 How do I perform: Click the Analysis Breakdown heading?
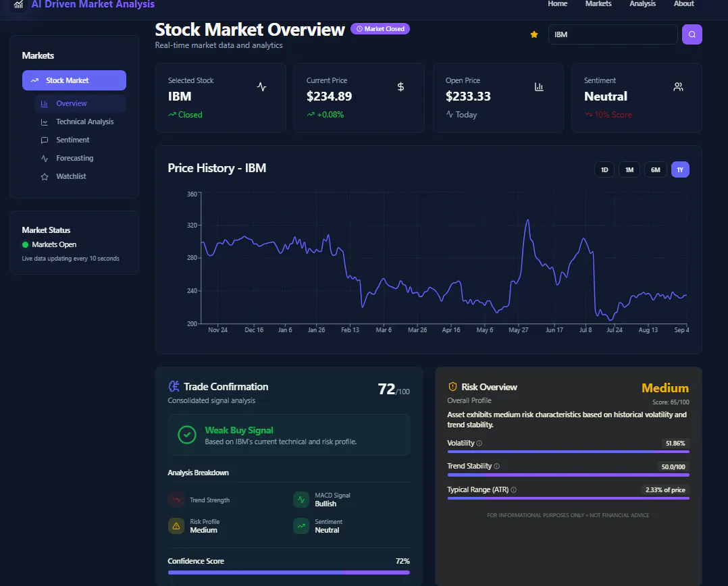(199, 473)
